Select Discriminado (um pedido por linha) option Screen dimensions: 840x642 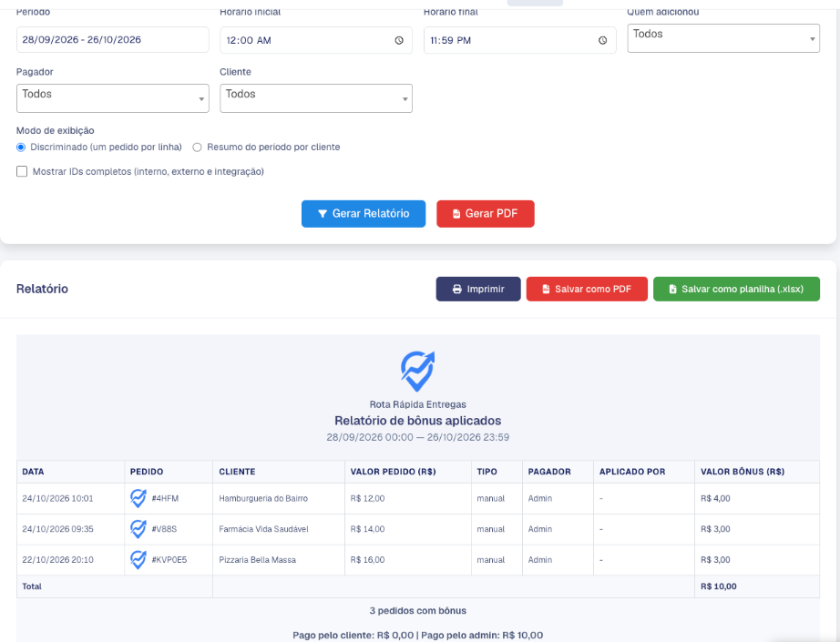click(21, 148)
